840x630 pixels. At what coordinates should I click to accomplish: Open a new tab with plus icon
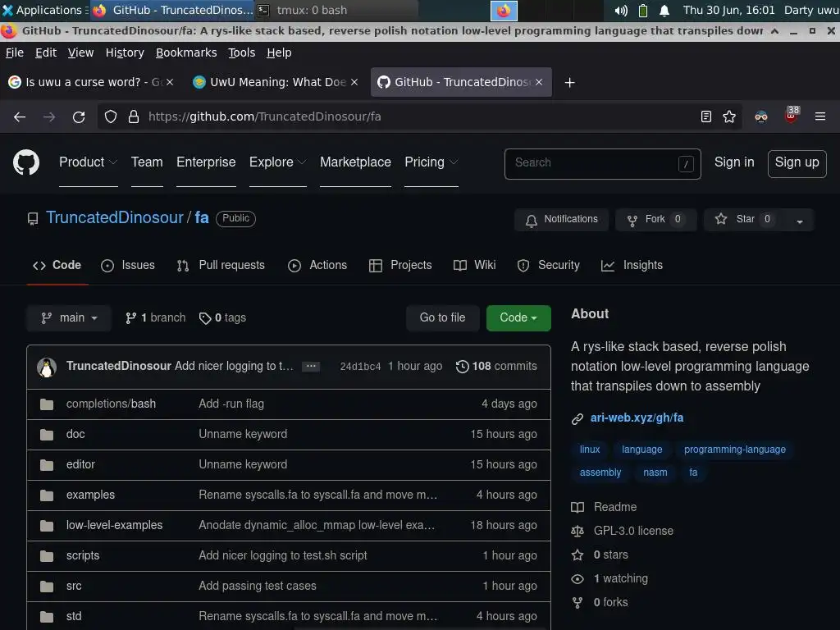point(570,83)
